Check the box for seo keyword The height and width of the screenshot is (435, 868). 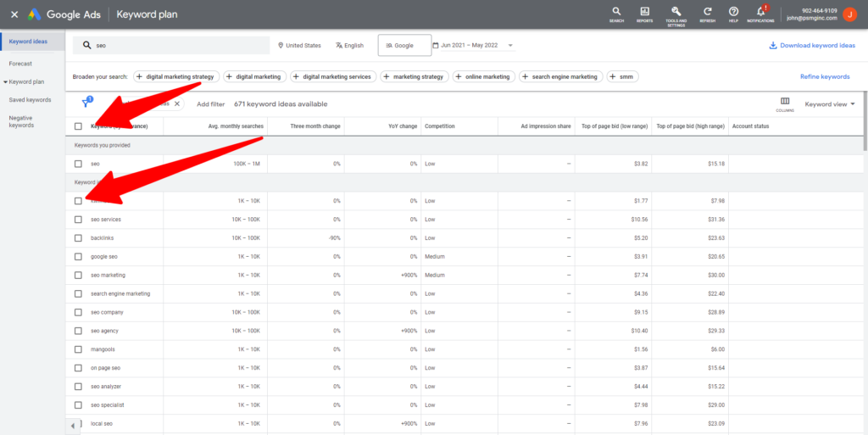coord(78,164)
